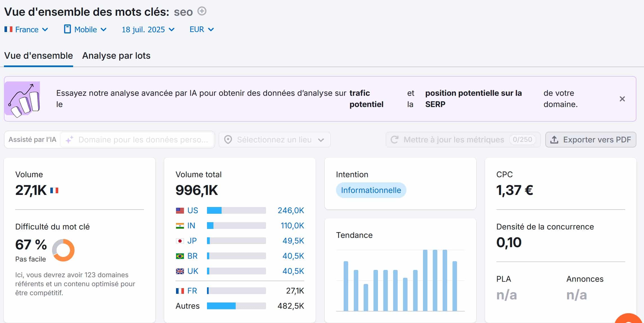Click the Assisté par l'IA label
This screenshot has height=323, width=644.
(x=32, y=140)
